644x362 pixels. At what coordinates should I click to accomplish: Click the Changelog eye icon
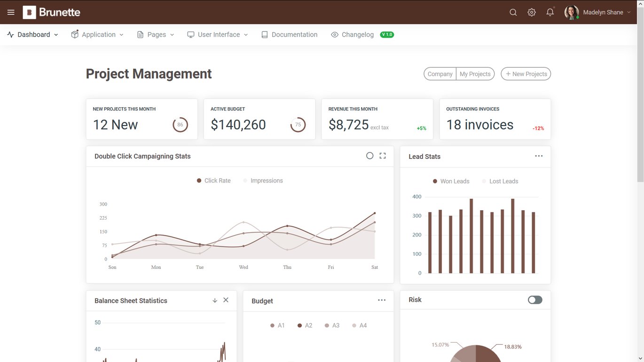click(x=335, y=35)
